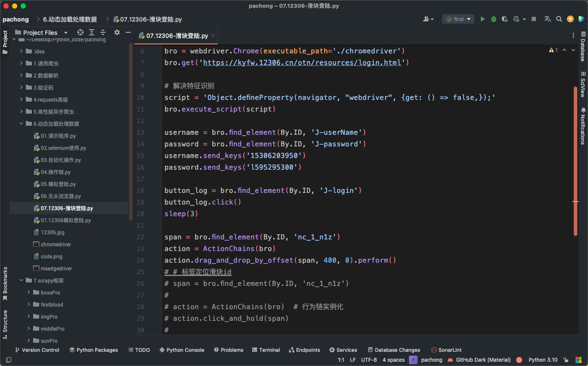Expand the 1.通用爬虫 folder
Viewport: 588px width, 366px height.
[22, 63]
